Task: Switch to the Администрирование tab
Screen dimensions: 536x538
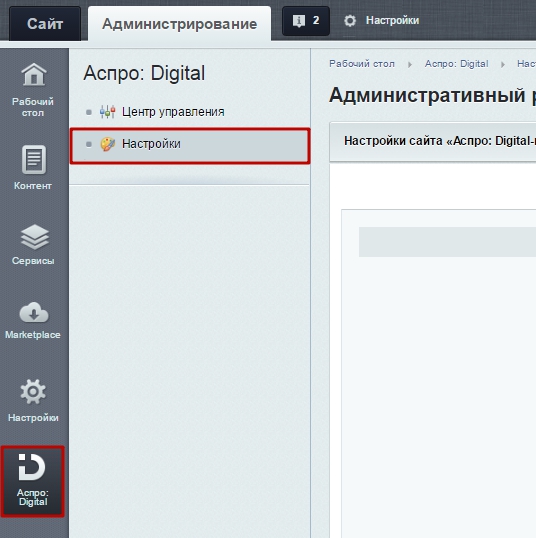Action: [x=179, y=24]
